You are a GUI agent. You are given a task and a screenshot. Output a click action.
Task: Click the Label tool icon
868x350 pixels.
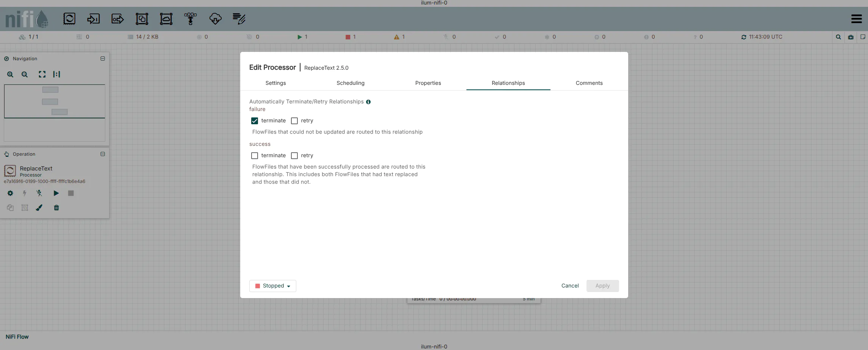pyautogui.click(x=239, y=19)
